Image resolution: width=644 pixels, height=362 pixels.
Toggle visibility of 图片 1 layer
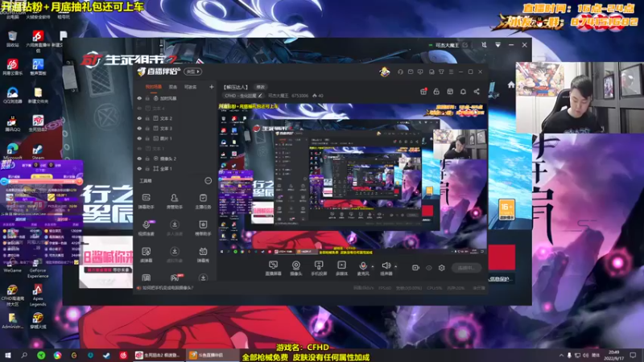[139, 138]
